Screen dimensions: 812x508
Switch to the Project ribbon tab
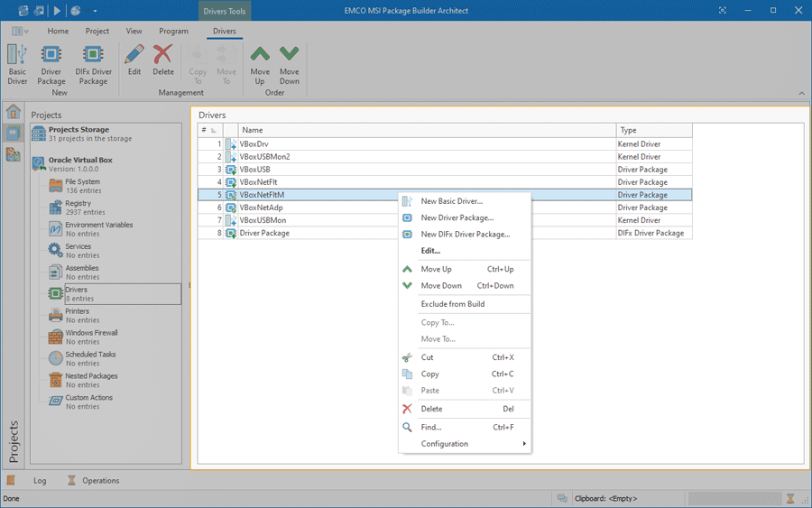[x=97, y=31]
